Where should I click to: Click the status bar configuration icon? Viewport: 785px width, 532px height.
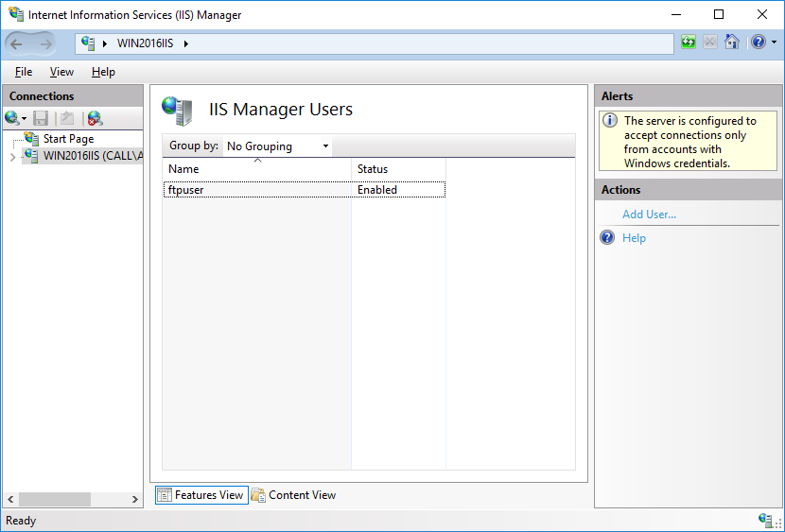765,520
